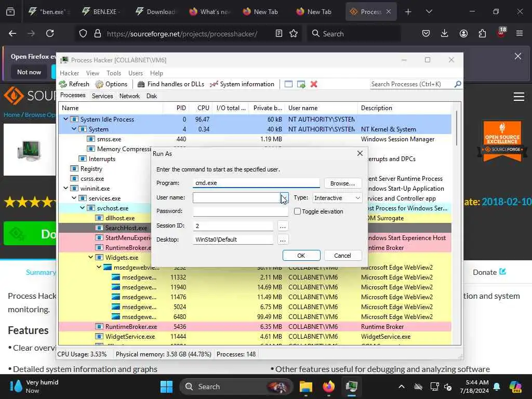
Task: Open Firefox extensions puzzle icon
Action: pos(482,33)
